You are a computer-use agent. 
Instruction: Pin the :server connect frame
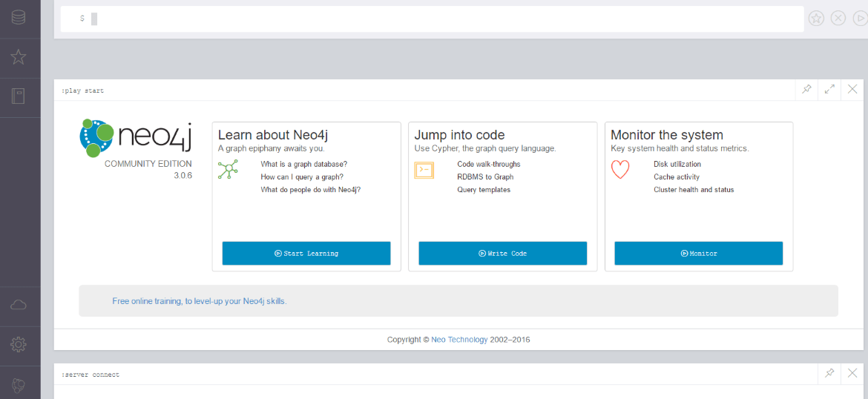tap(829, 373)
